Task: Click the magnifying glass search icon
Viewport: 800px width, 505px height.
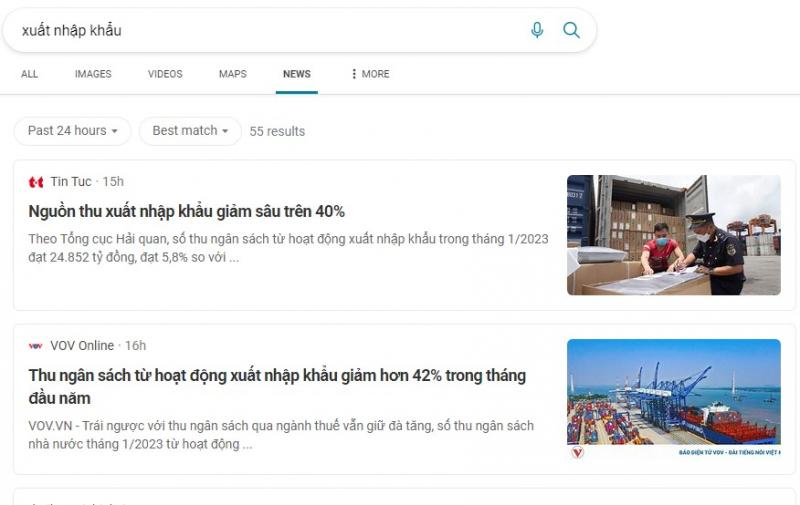Action: click(571, 30)
